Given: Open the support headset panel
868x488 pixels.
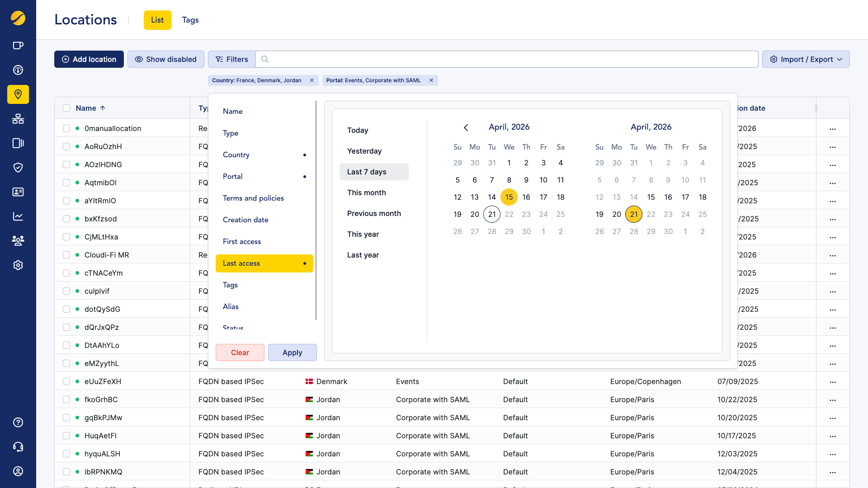Looking at the screenshot, I should (x=18, y=446).
